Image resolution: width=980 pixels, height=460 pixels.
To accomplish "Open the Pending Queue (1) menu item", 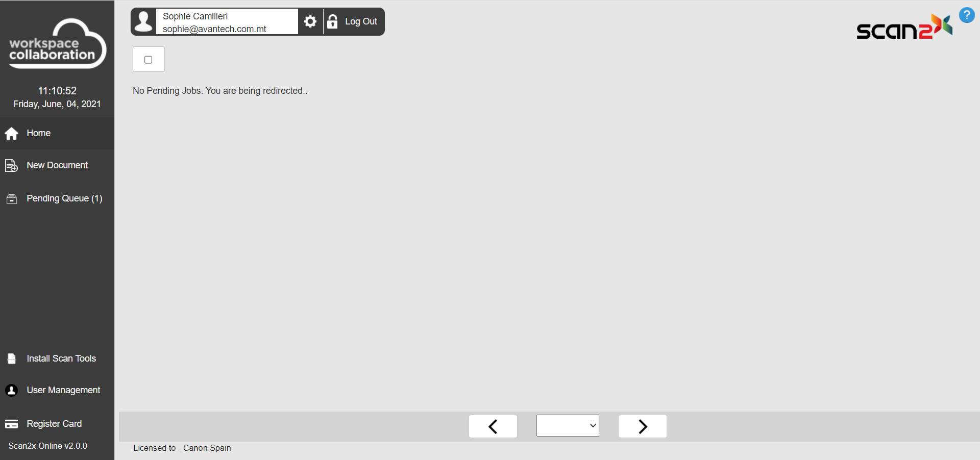I will coord(64,198).
